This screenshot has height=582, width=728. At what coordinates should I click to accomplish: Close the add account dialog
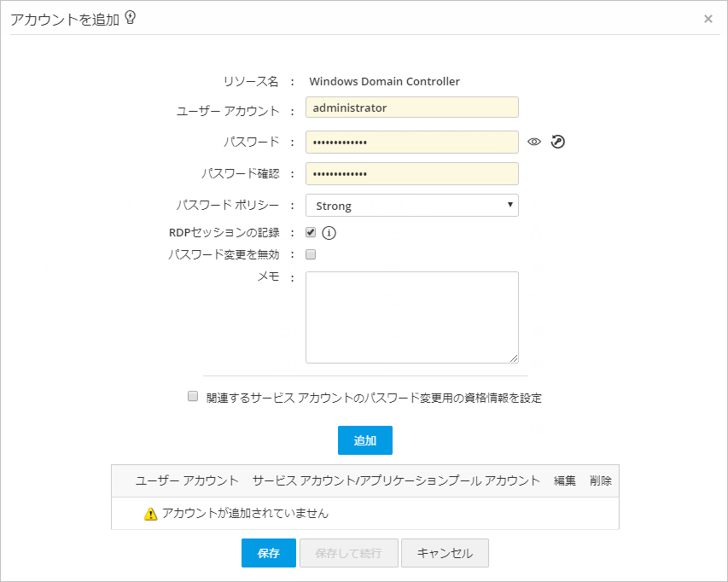[x=708, y=19]
